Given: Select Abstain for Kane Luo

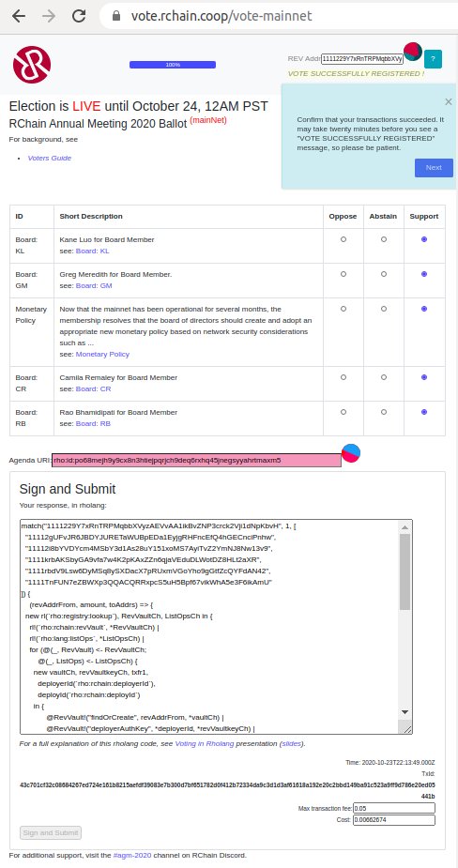Looking at the screenshot, I should pos(383,239).
